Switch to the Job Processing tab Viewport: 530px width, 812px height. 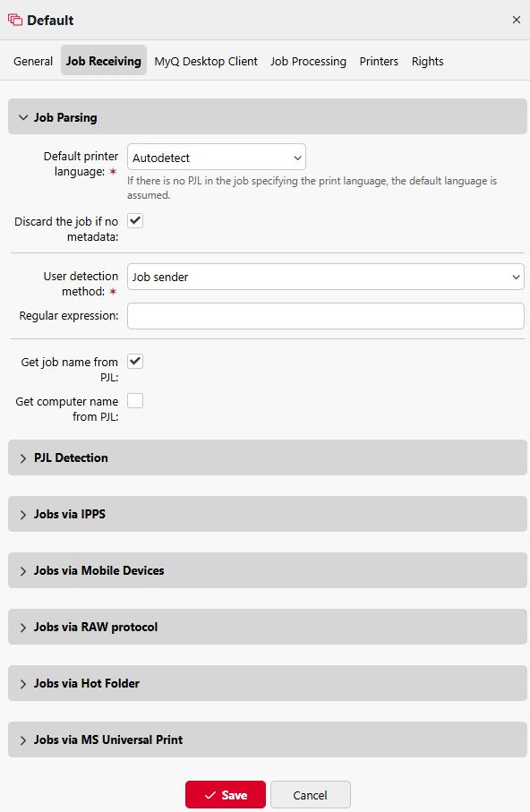point(308,61)
